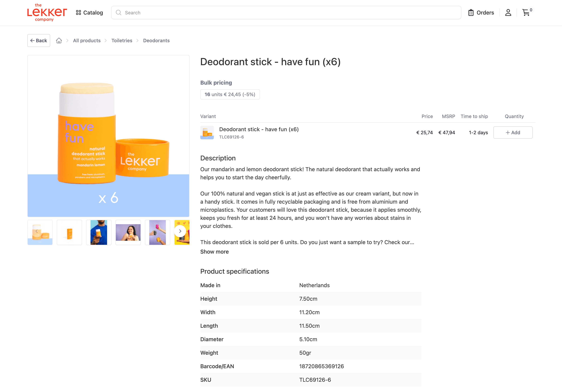Select the 16 units bulk pricing offer
This screenshot has width=562, height=392.
coord(230,94)
